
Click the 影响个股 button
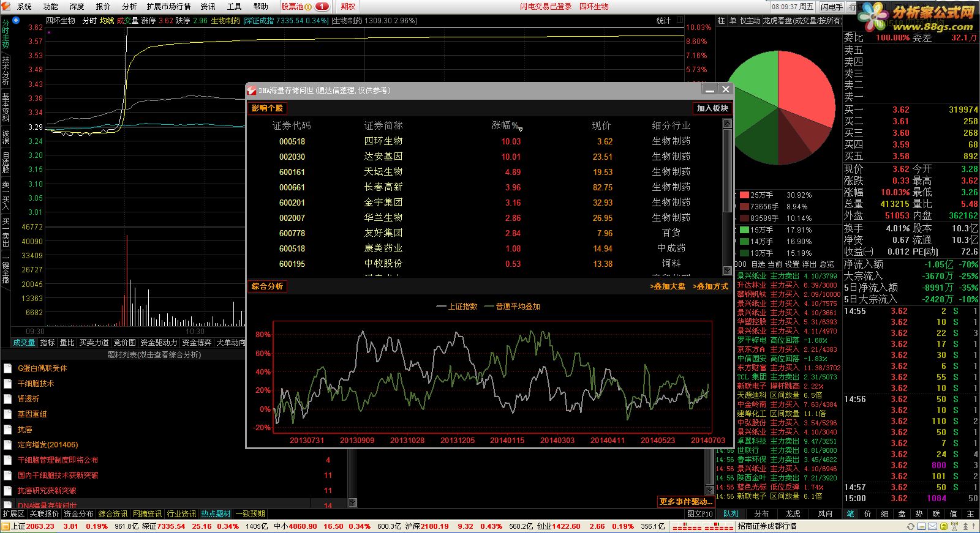pyautogui.click(x=267, y=108)
